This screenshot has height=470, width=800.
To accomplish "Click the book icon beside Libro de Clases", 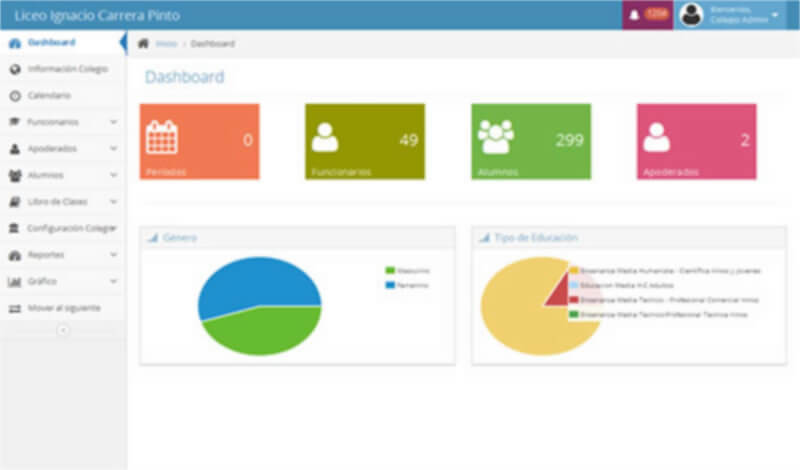I will tap(15, 202).
